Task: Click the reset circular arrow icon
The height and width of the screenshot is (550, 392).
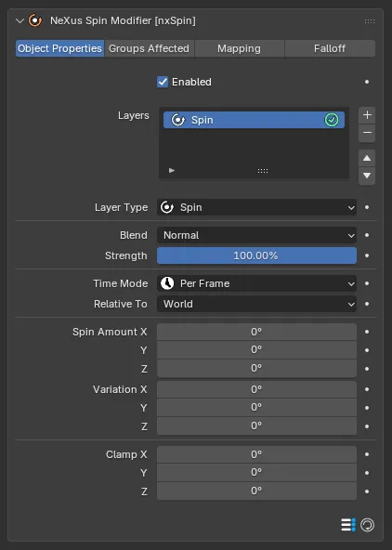Action: [367, 525]
